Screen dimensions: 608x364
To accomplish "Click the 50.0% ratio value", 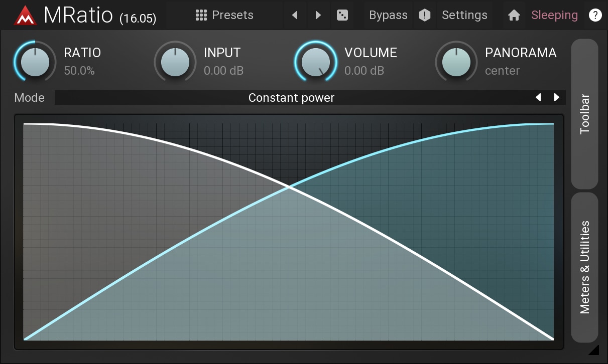I will 79,71.
